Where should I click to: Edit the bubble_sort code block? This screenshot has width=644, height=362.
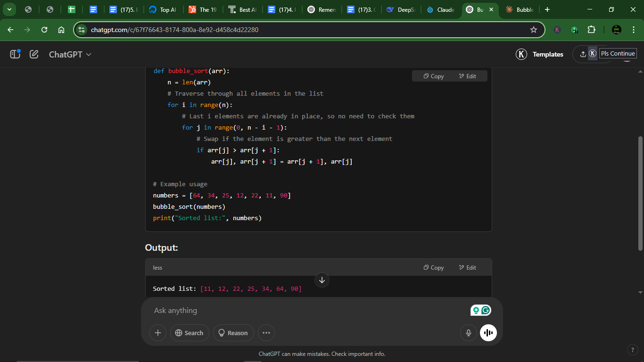point(467,76)
